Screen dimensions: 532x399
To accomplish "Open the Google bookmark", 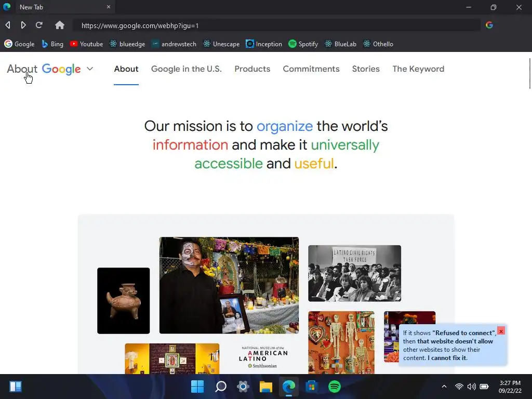I will pyautogui.click(x=19, y=44).
